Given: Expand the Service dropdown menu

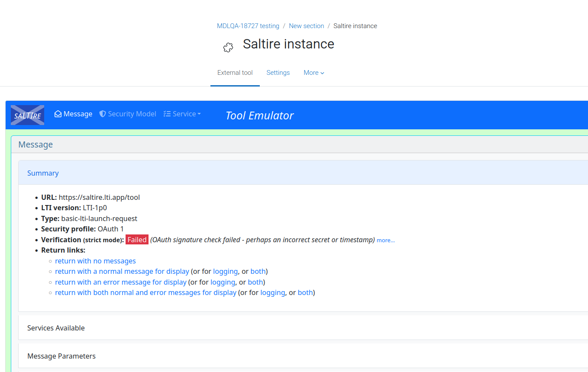Looking at the screenshot, I should coord(182,114).
